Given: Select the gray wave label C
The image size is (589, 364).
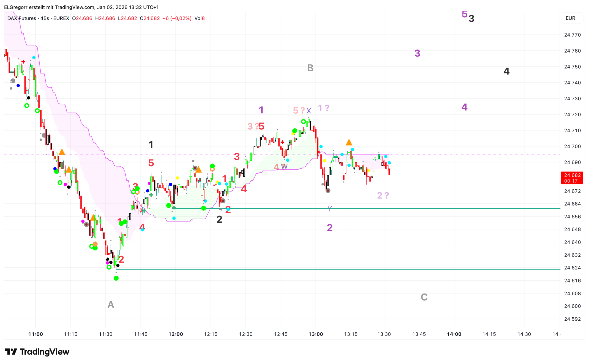Looking at the screenshot, I should [424, 297].
